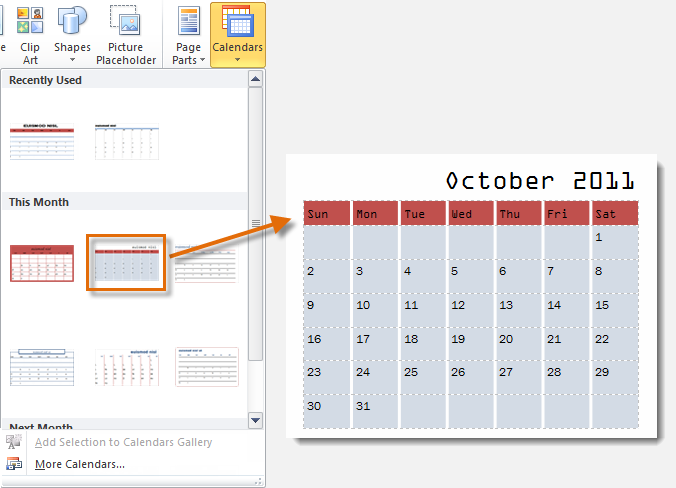The width and height of the screenshot is (676, 488).
Task: Click the More Calendars icon
Action: point(14,464)
